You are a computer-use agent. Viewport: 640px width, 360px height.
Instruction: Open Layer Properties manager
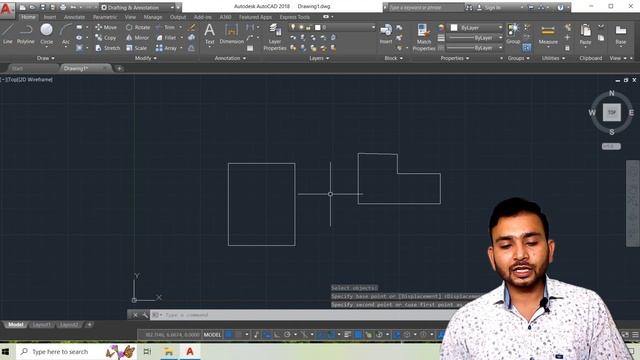coord(275,37)
